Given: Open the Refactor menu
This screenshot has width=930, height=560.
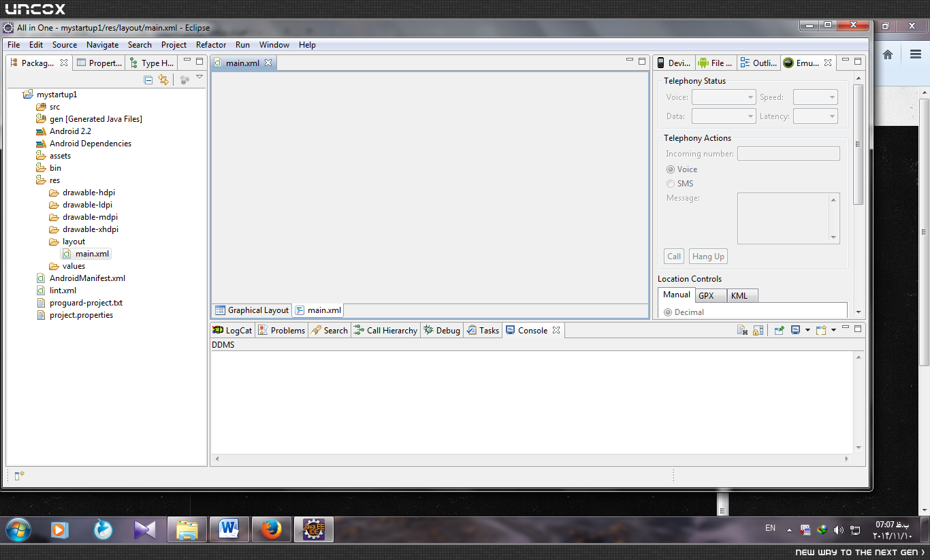Looking at the screenshot, I should tap(211, 45).
